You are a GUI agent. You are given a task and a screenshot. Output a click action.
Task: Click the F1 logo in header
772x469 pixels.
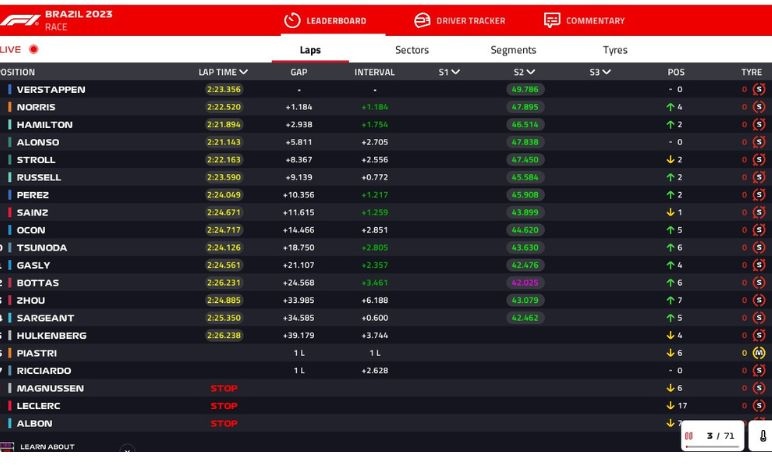20,20
